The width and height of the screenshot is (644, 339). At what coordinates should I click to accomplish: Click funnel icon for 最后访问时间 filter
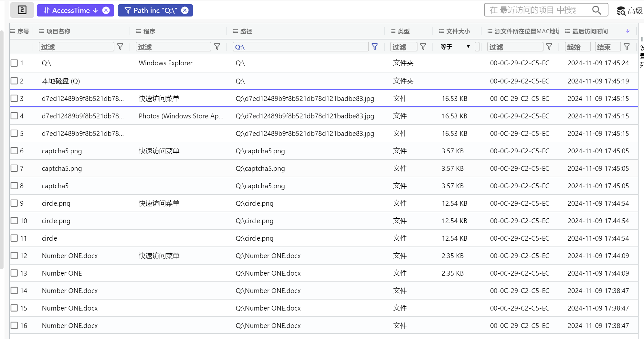[627, 47]
